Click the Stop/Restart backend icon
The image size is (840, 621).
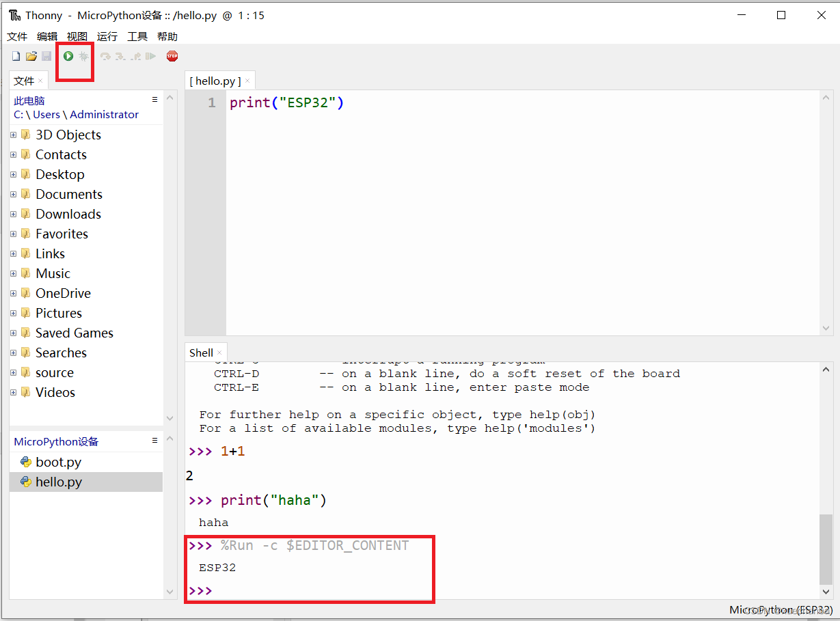172,56
